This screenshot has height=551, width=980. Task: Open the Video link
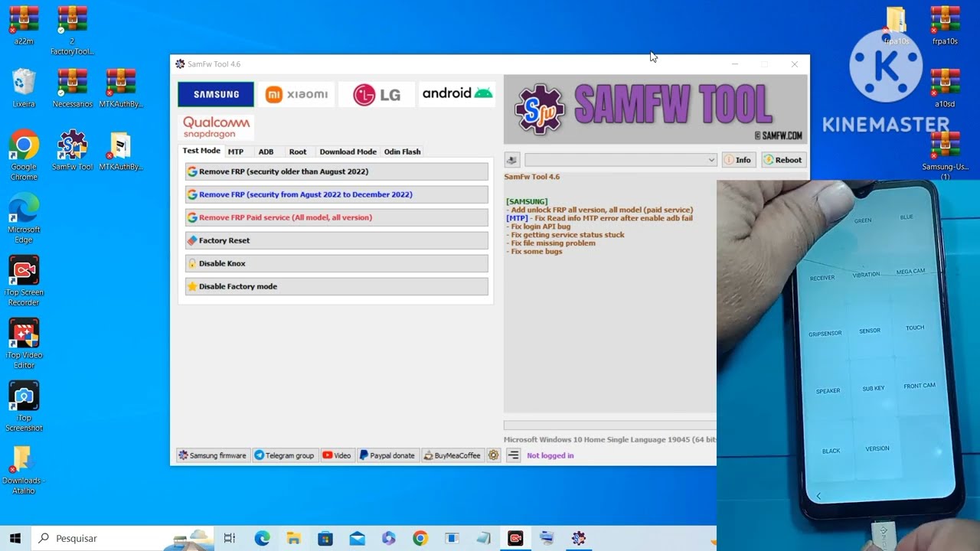click(x=337, y=455)
